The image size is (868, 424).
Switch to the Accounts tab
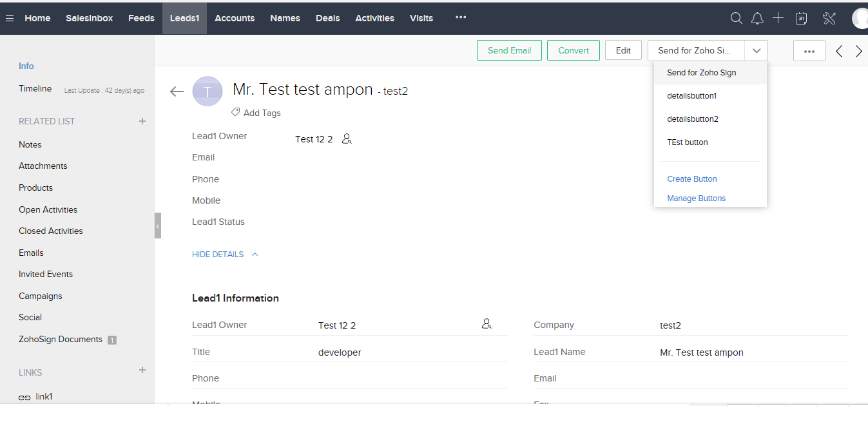(235, 18)
